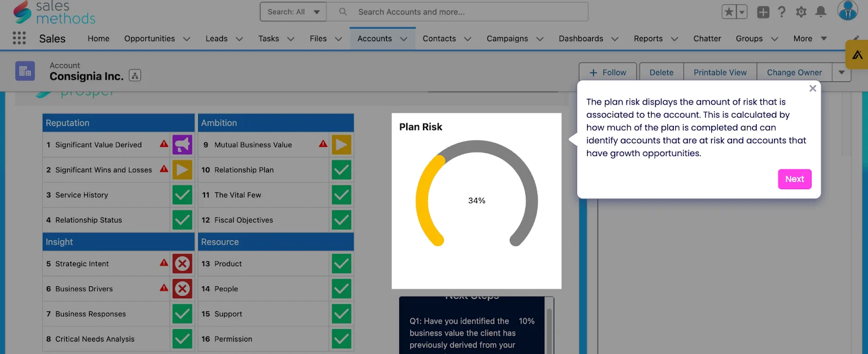Image resolution: width=868 pixels, height=354 pixels.
Task: Open the Search: All scope dropdown
Action: pos(293,11)
